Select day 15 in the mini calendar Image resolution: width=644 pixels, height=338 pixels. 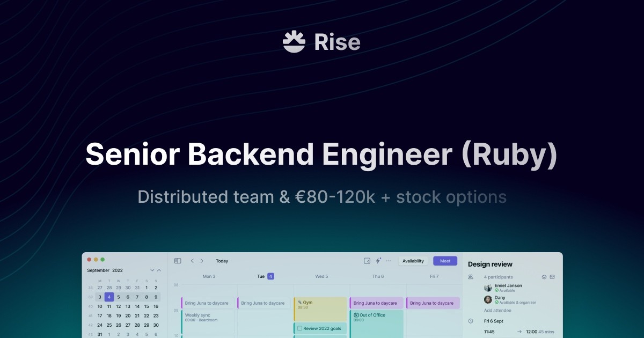point(147,306)
